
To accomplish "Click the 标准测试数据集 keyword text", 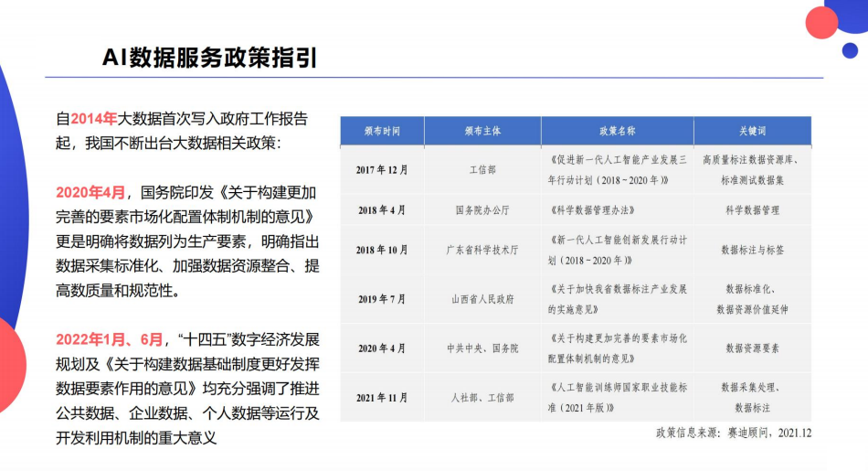I will (x=752, y=180).
